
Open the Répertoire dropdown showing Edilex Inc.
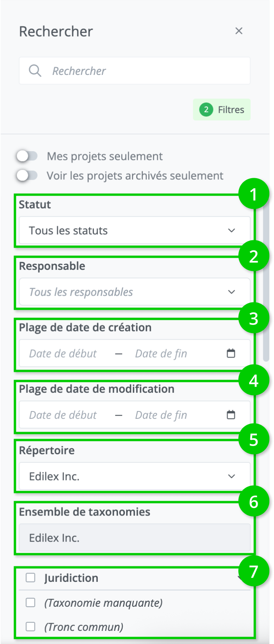[134, 476]
